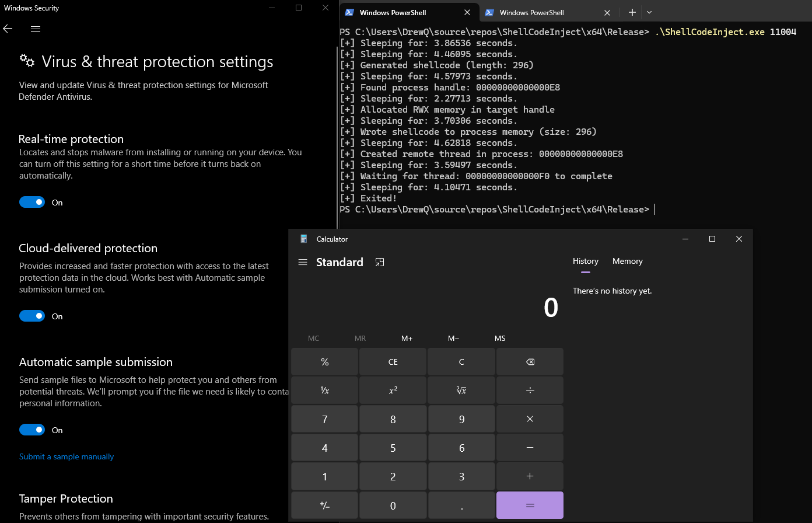Image resolution: width=812 pixels, height=523 pixels.
Task: Click the back arrow in Windows Security
Action: point(8,28)
